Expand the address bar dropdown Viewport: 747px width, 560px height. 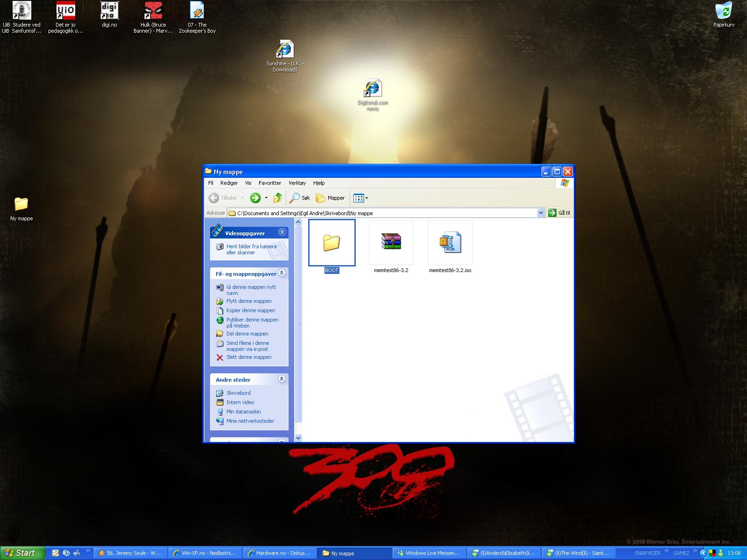click(541, 213)
